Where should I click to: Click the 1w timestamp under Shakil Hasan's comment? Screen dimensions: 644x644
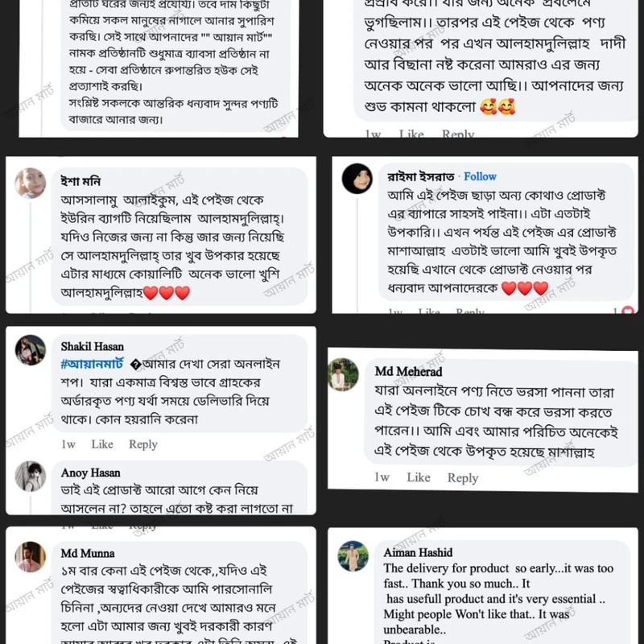point(68,444)
